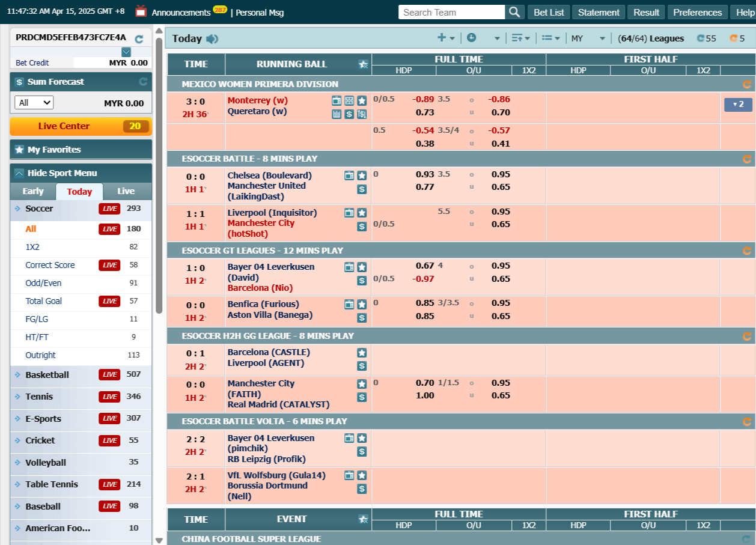
Task: Switch to the Early tab
Action: pyautogui.click(x=33, y=191)
